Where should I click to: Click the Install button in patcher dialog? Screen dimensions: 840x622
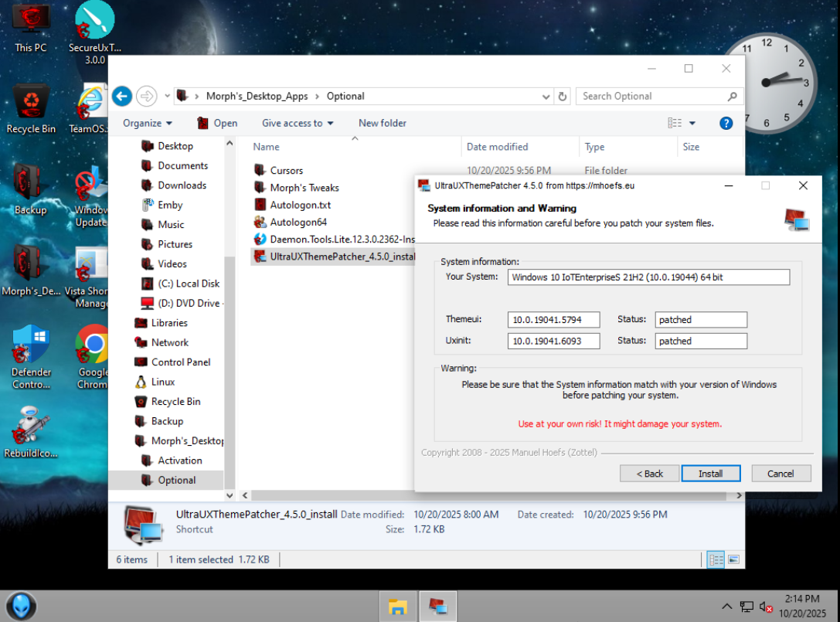710,474
